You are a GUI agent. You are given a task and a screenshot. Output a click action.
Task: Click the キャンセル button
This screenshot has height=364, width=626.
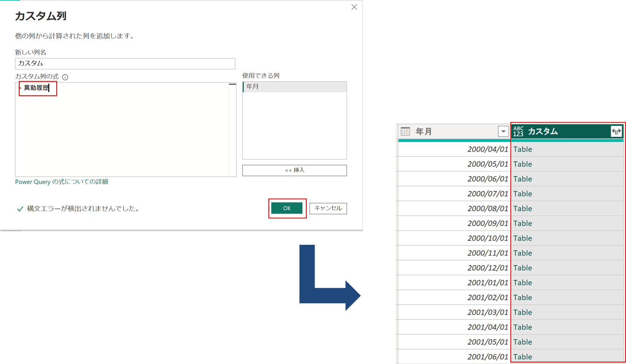click(x=328, y=208)
